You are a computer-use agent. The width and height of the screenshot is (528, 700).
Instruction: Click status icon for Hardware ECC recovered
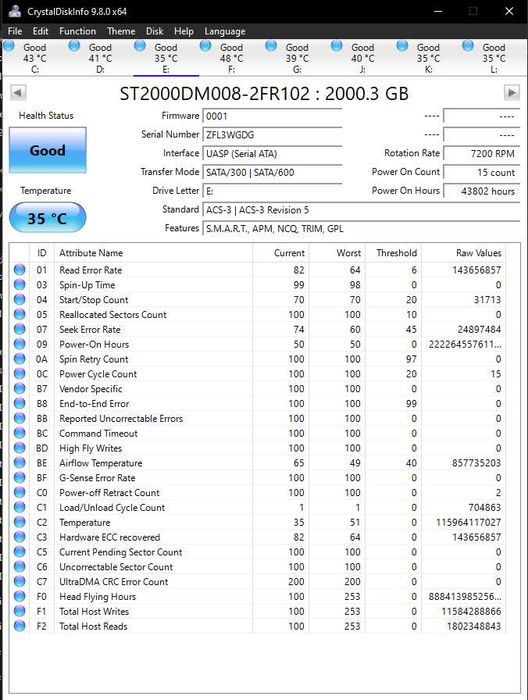[19, 537]
